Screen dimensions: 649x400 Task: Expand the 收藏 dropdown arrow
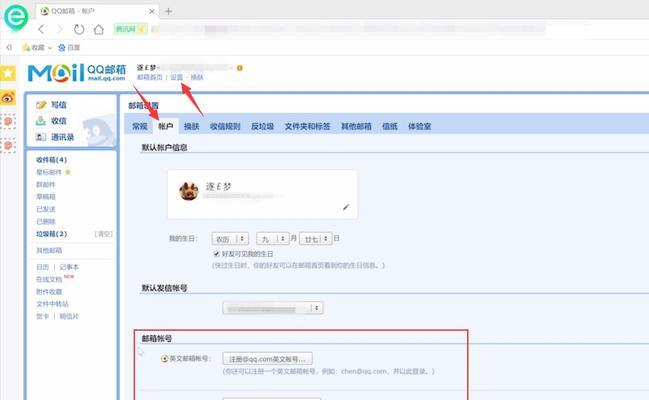pos(50,48)
